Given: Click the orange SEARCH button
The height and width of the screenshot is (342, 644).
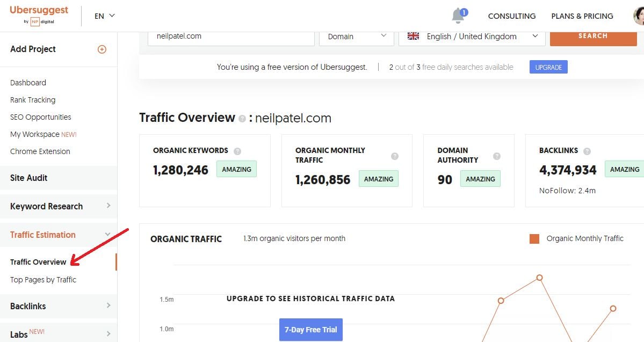Looking at the screenshot, I should tap(593, 35).
